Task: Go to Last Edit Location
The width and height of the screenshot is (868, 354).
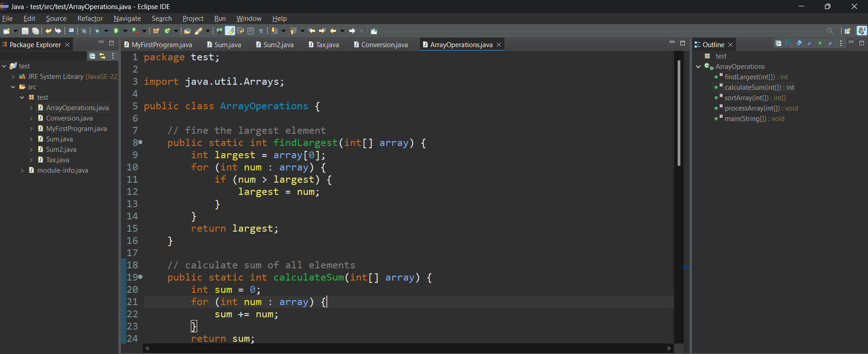Action: click(312, 31)
